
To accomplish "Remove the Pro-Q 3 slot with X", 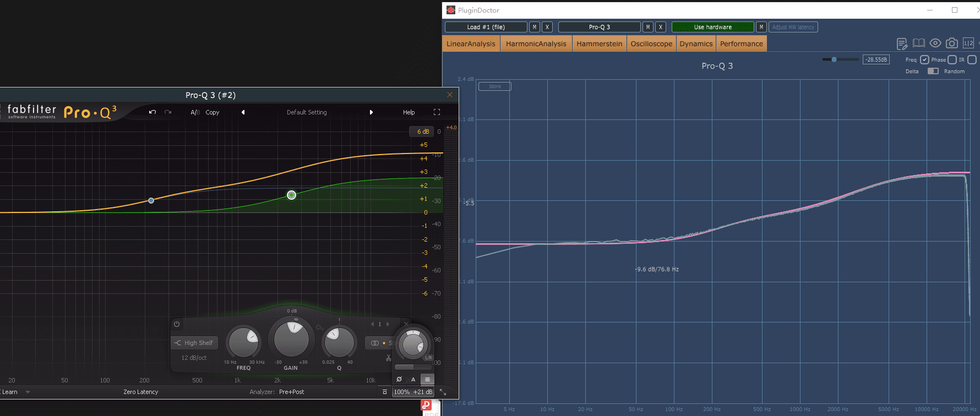I will point(661,27).
